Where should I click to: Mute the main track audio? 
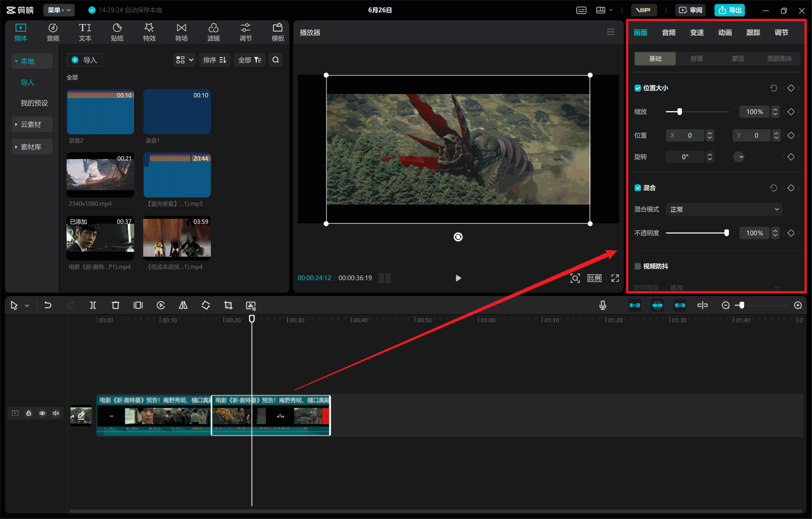tap(56, 413)
